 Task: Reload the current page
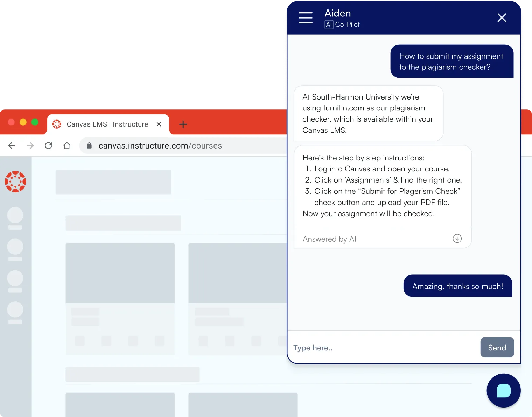pyautogui.click(x=48, y=145)
